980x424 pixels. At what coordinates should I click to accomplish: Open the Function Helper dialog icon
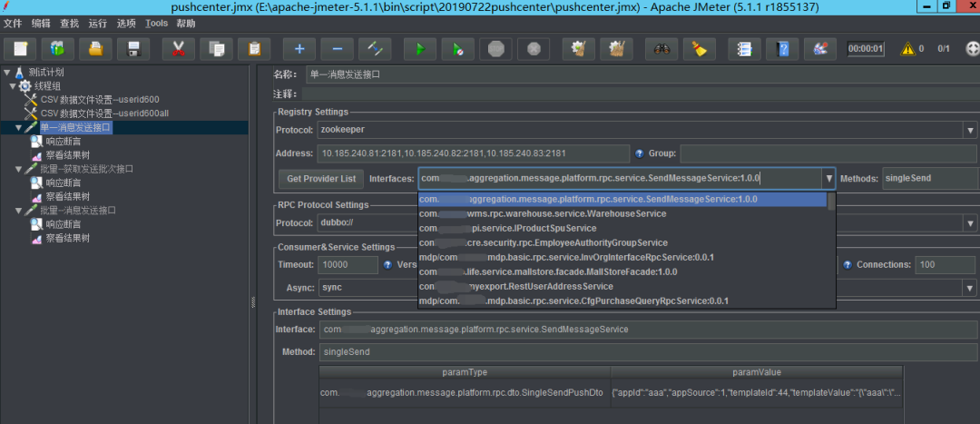pos(745,48)
